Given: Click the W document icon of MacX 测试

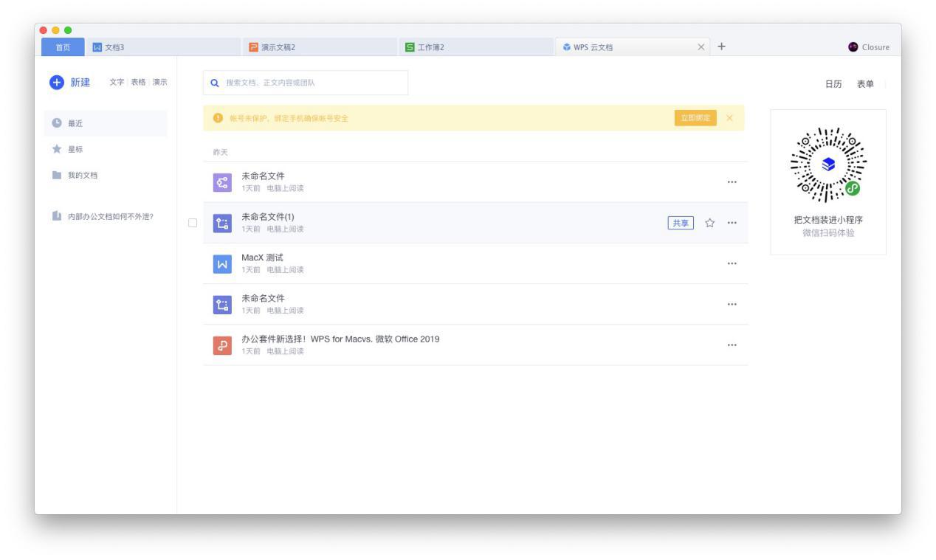Looking at the screenshot, I should tap(221, 263).
